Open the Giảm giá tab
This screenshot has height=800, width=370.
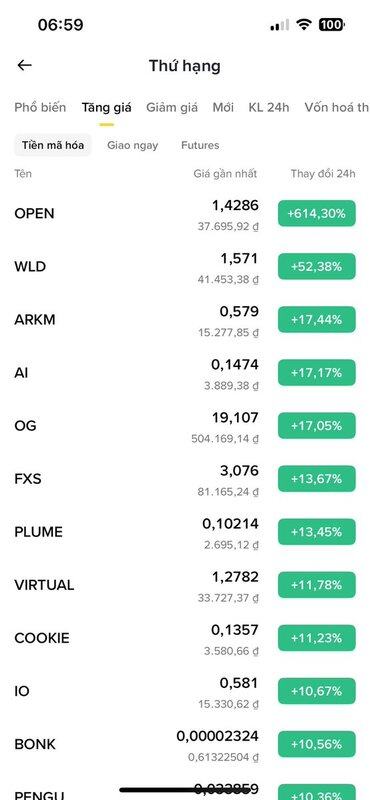172,107
